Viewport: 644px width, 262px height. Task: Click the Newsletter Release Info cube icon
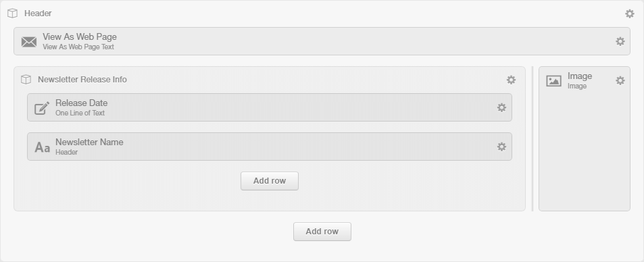pyautogui.click(x=26, y=79)
